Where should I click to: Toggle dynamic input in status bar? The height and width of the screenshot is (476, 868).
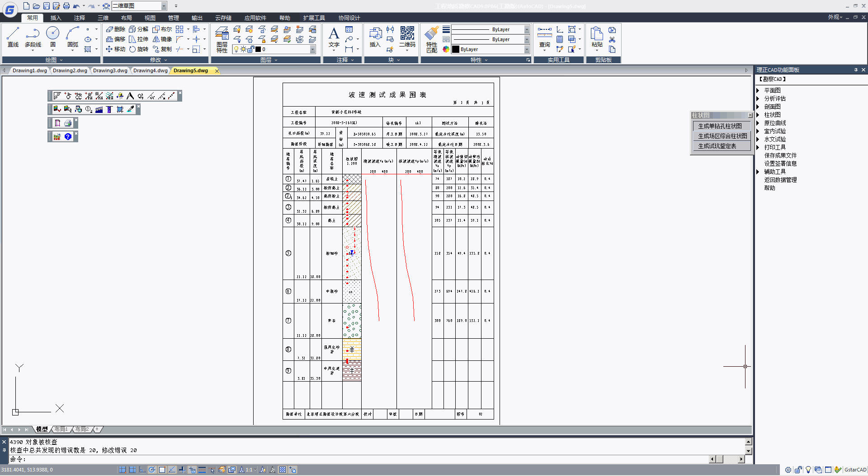point(192,470)
